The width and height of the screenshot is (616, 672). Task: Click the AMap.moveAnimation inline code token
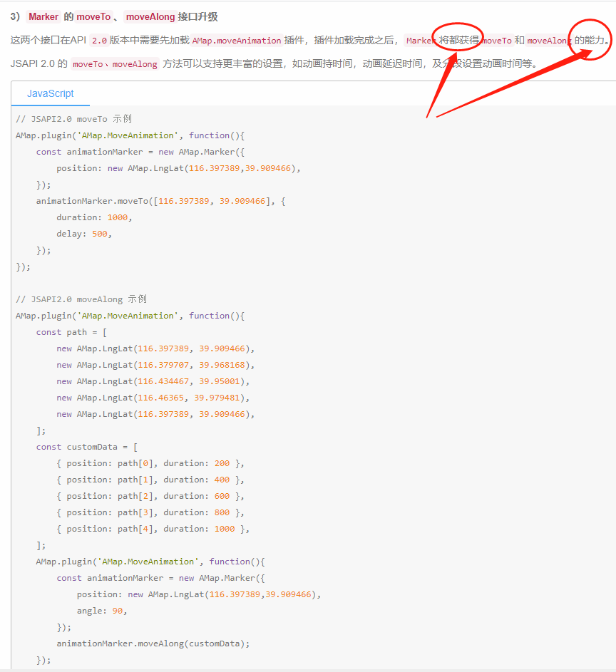click(x=235, y=41)
